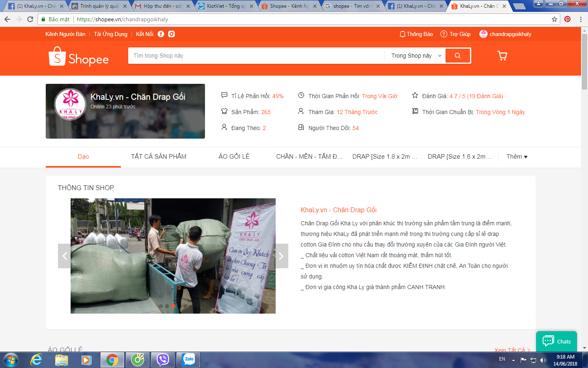Open Kênh Người Bán link

click(65, 34)
